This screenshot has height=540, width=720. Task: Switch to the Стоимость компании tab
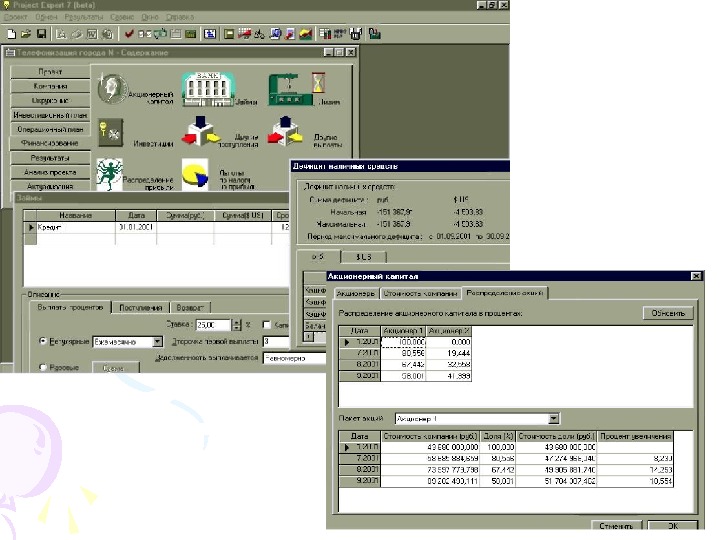tap(420, 293)
